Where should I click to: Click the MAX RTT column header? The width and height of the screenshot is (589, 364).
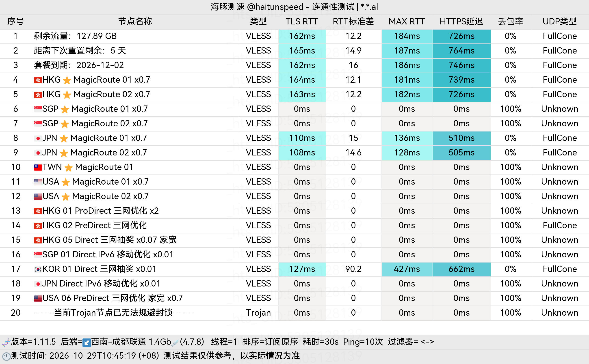(407, 22)
